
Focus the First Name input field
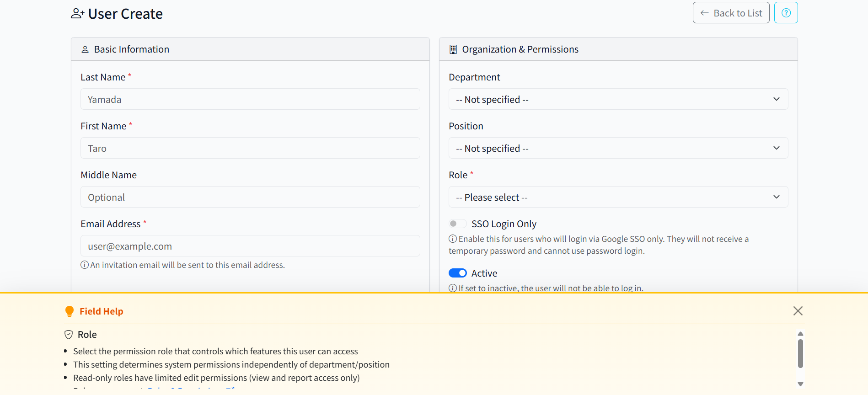(250, 148)
